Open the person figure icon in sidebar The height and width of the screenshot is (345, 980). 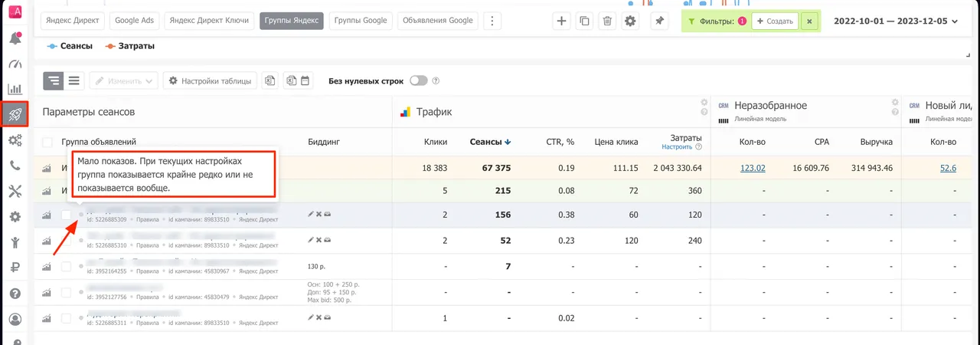[15, 242]
